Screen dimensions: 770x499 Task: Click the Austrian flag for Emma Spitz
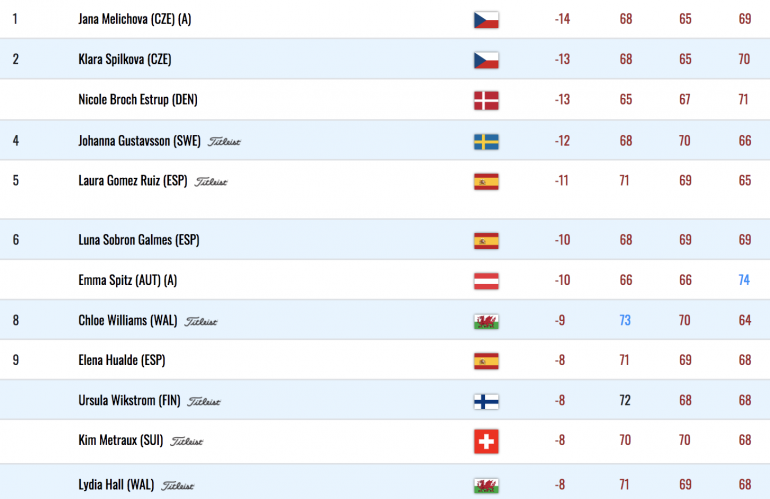coord(486,281)
